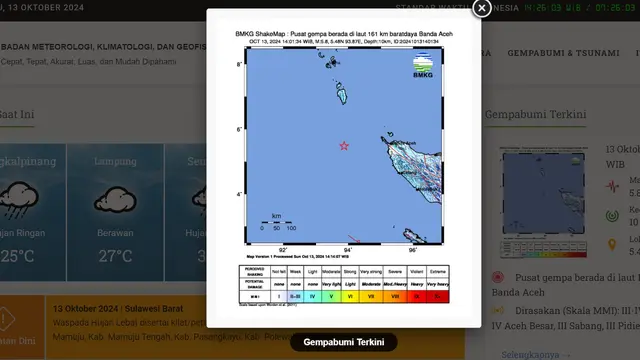
Task: Click the yellow location pin icon
Action: (612, 244)
